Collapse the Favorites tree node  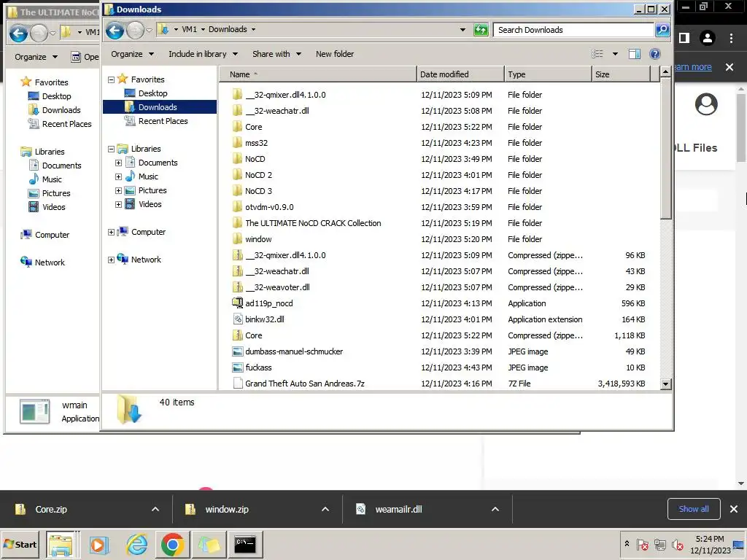(x=111, y=80)
